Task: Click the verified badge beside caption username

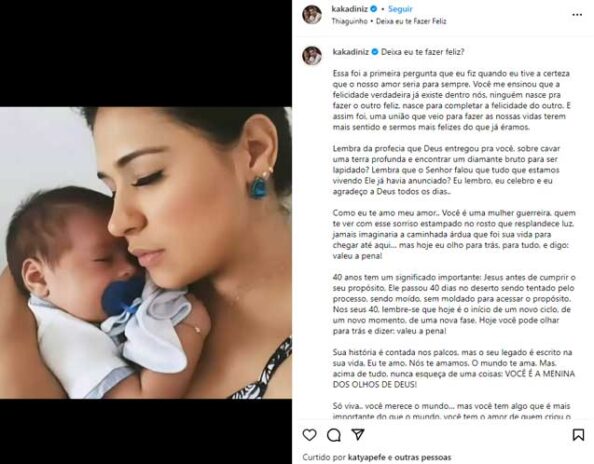Action: [x=374, y=52]
